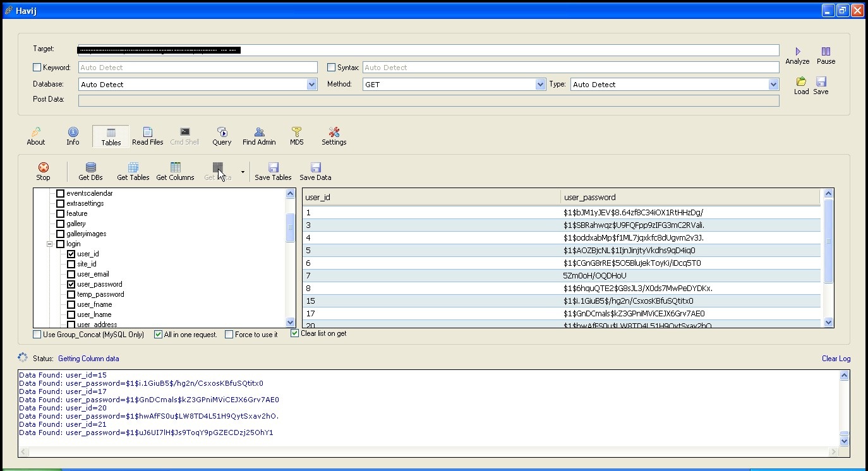868x471 pixels.
Task: Select the eventscalendar table name
Action: pyautogui.click(x=90, y=193)
